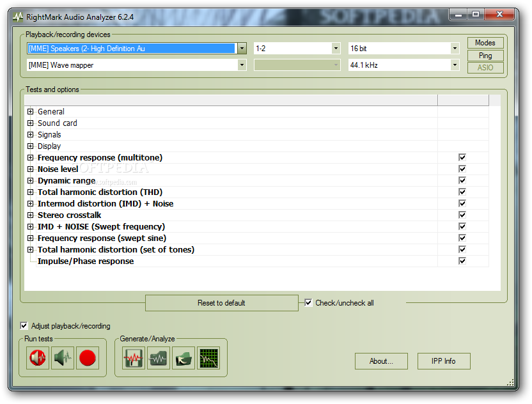Expand the Stereo crosstalk settings
The image size is (532, 404).
tap(31, 215)
